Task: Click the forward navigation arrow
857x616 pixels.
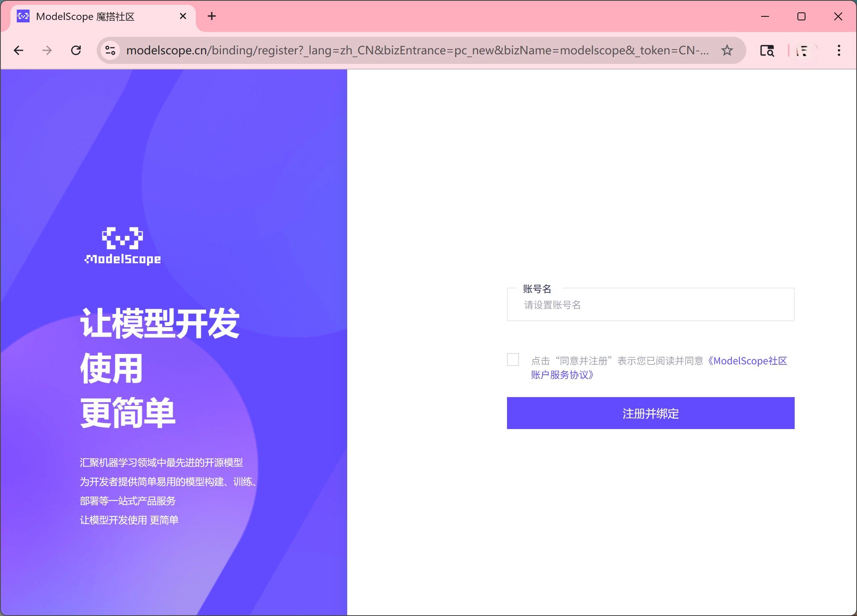Action: (47, 50)
